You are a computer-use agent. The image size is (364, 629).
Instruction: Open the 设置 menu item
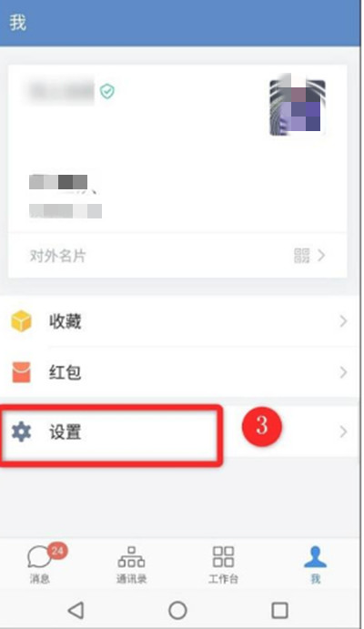[x=180, y=431]
